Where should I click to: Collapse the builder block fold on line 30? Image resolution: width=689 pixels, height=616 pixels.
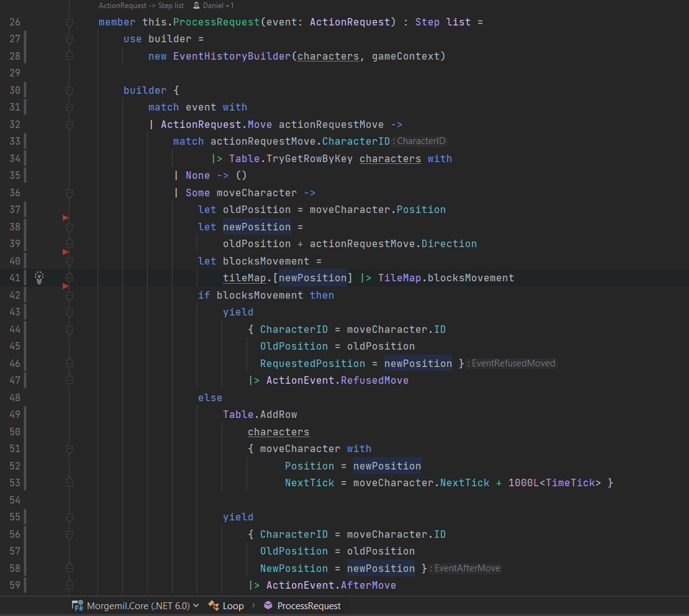pos(70,91)
